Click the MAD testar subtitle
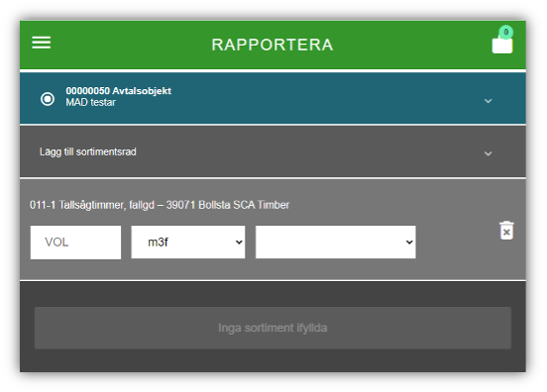Screen dimensions: 547x392 (91, 102)
